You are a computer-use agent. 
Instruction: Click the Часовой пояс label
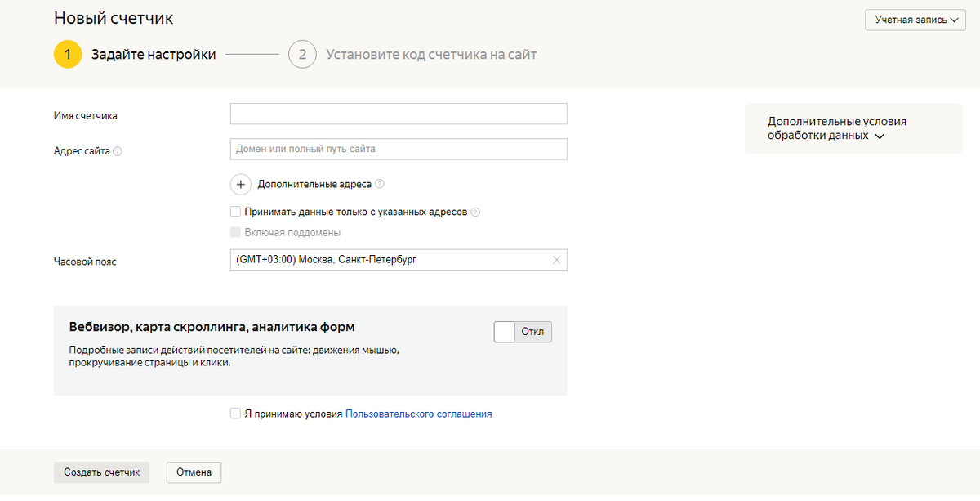85,262
